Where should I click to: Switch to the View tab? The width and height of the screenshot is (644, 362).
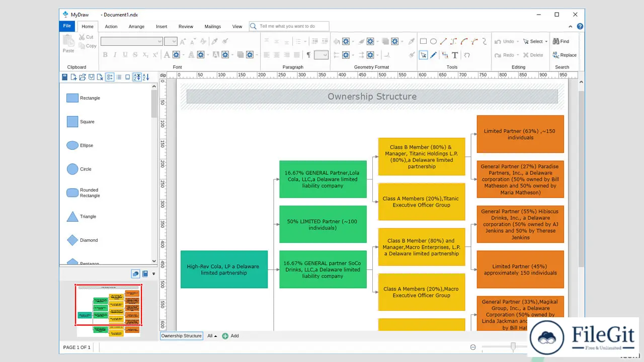[x=237, y=27]
